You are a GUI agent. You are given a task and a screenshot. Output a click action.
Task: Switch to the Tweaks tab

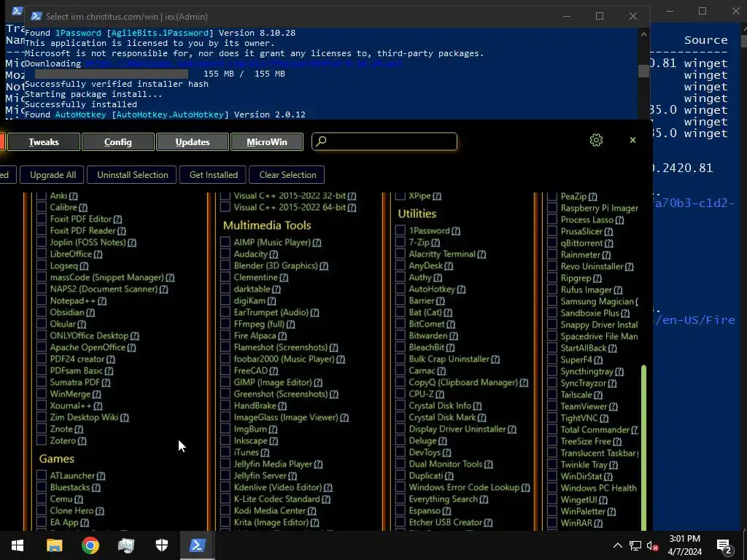click(x=43, y=142)
